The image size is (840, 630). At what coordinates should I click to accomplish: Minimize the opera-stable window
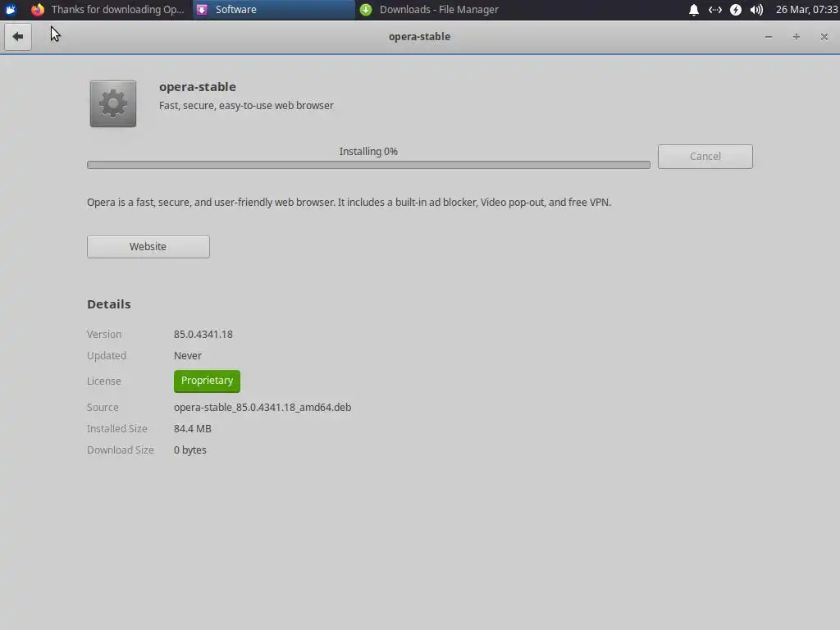pos(769,37)
